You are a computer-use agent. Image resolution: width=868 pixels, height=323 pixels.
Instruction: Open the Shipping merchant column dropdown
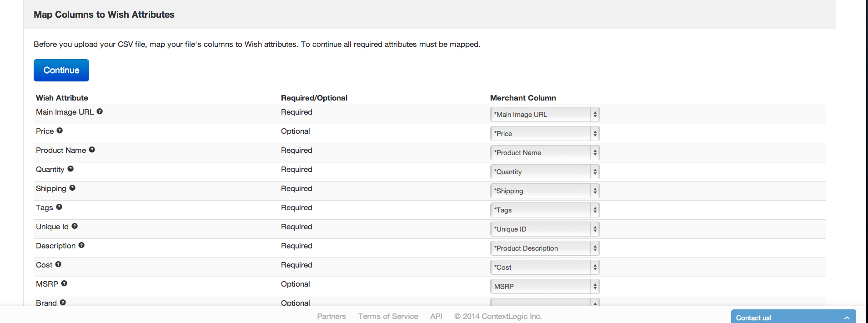tap(545, 191)
